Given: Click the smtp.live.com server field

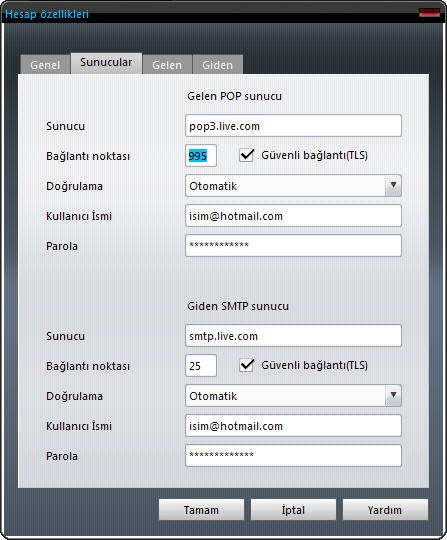Looking at the screenshot, I should click(293, 335).
